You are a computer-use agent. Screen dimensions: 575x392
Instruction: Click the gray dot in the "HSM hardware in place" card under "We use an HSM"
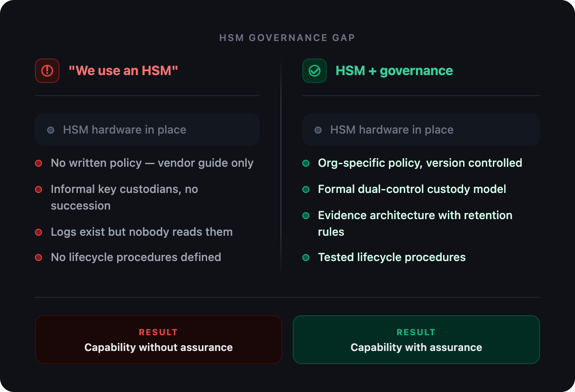click(x=51, y=130)
